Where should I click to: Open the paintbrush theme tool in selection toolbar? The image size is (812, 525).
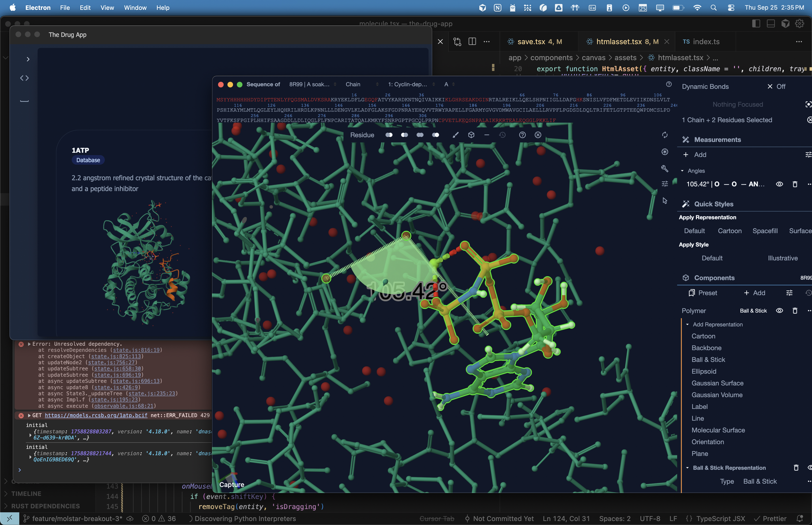[x=456, y=135]
